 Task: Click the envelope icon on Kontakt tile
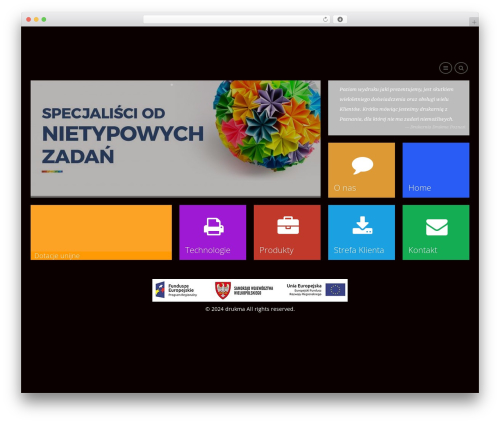point(437,227)
